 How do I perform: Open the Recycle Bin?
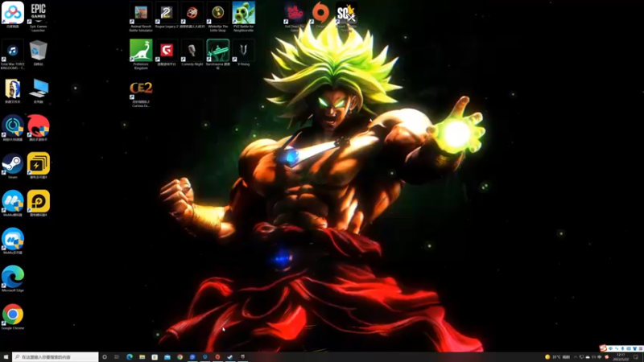click(38, 52)
